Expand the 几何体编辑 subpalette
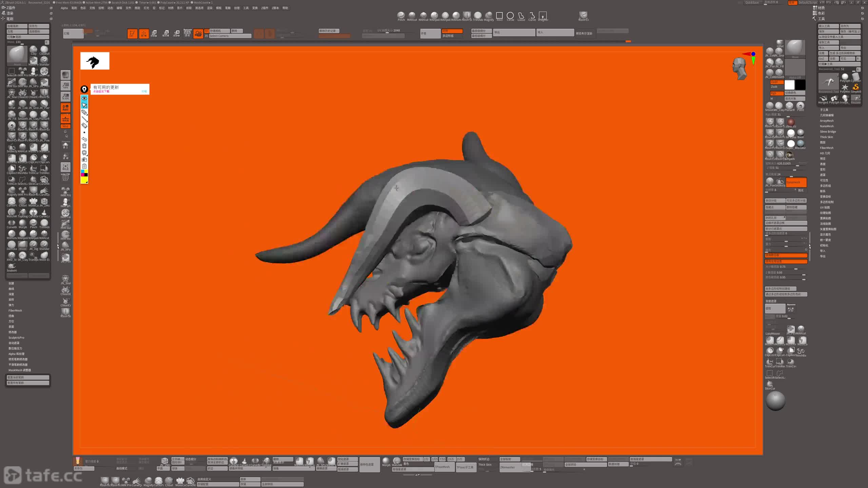Image resolution: width=868 pixels, height=488 pixels. [827, 115]
